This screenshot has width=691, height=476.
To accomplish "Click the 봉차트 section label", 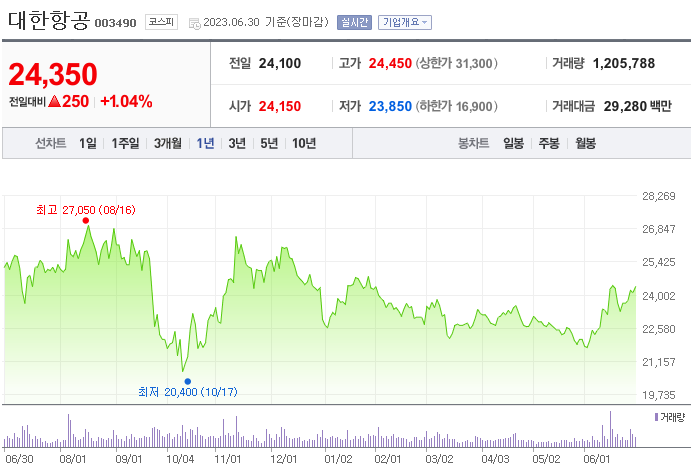I will [x=473, y=143].
